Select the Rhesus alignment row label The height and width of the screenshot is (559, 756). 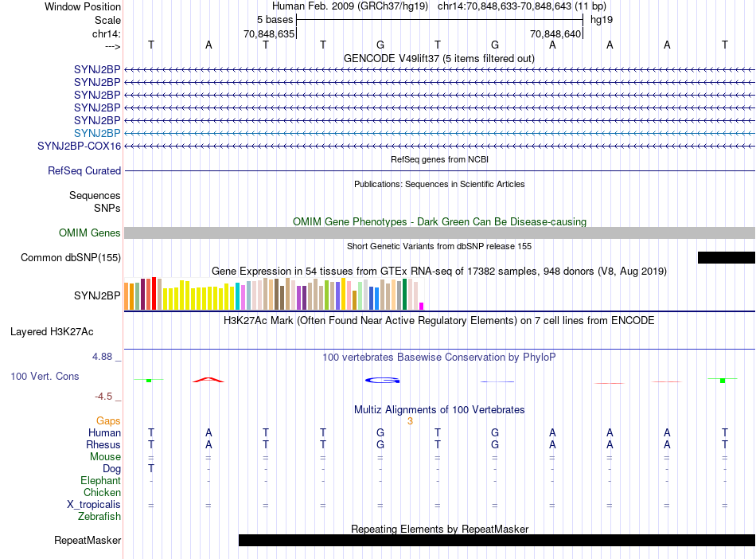[103, 444]
